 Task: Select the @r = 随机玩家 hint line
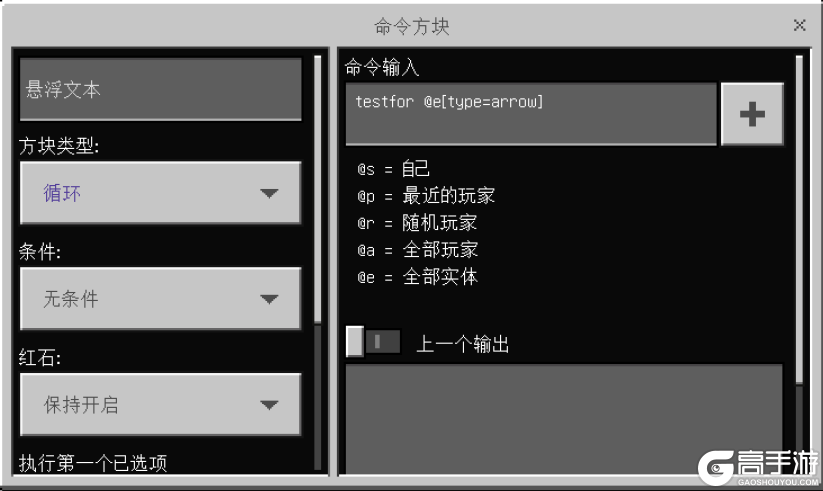click(417, 223)
